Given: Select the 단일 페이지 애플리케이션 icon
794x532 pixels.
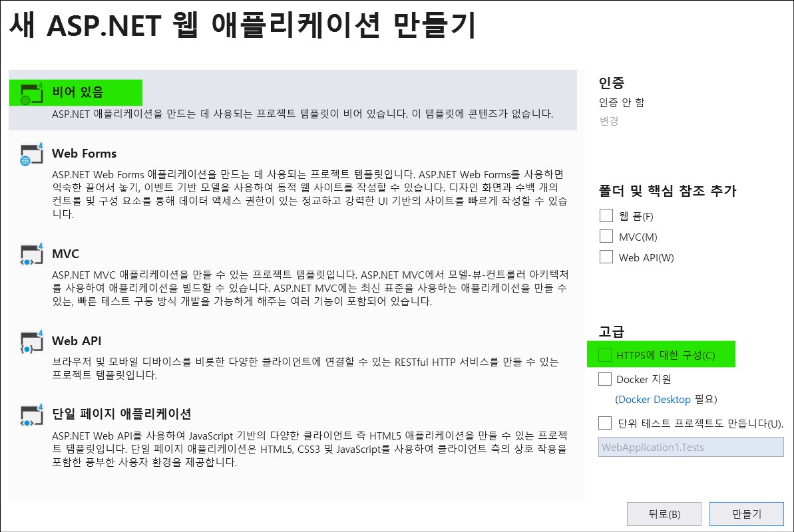Looking at the screenshot, I should pos(31,415).
